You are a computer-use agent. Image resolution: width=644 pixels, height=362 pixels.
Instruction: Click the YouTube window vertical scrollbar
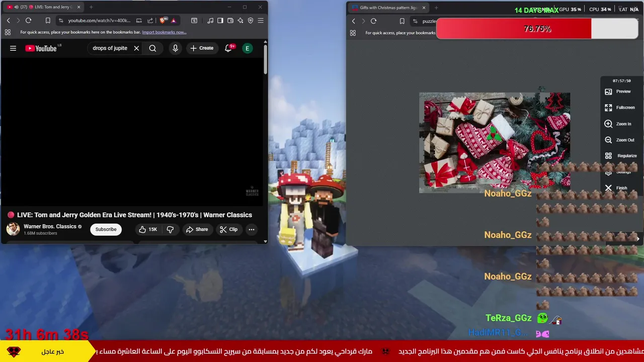266,60
